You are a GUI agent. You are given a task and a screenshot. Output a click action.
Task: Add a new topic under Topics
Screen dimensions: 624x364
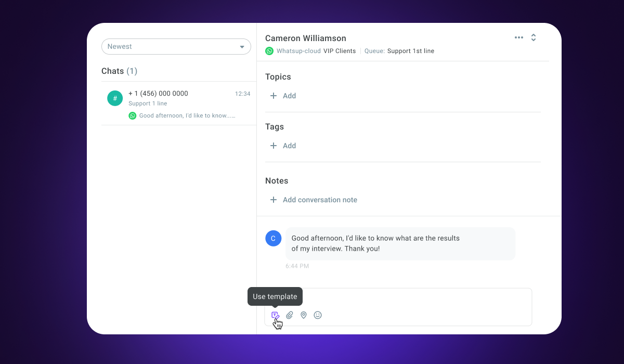point(283,96)
